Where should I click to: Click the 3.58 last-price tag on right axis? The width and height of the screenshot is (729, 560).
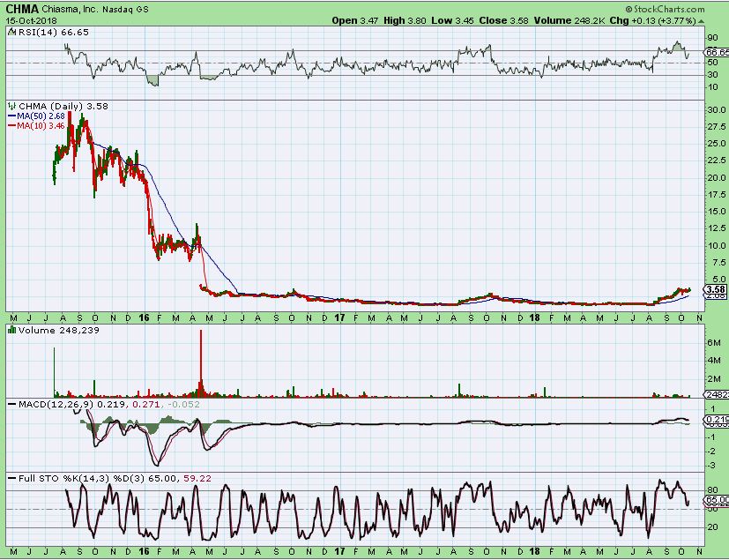[x=717, y=289]
